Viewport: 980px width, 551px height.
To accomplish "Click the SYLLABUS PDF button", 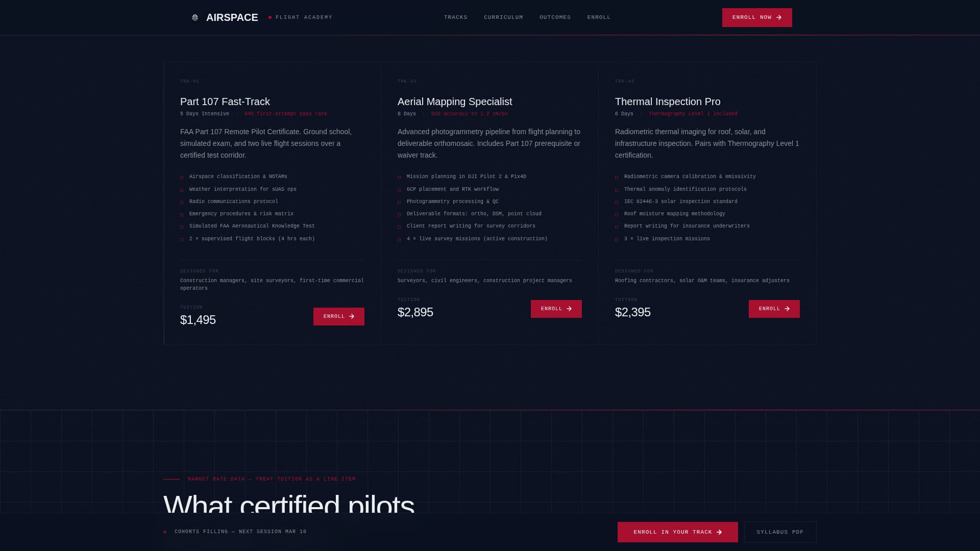I will [780, 532].
